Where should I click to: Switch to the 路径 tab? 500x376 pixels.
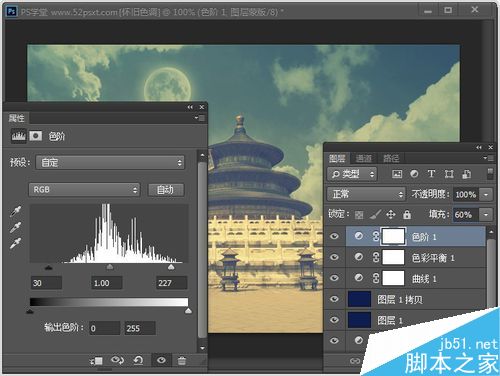tap(391, 158)
